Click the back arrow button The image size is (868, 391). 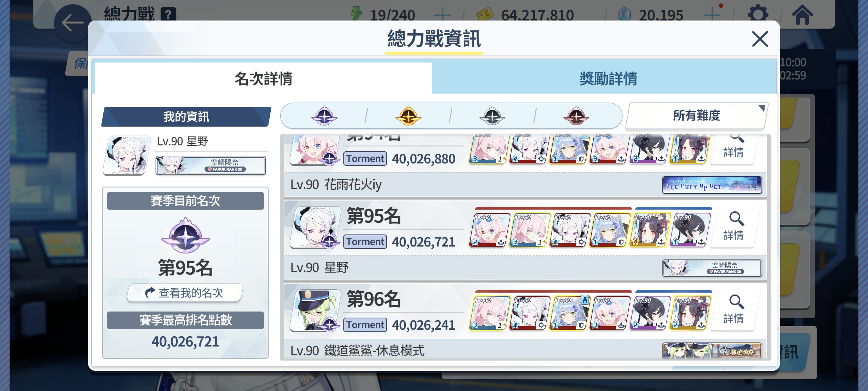pos(72,23)
